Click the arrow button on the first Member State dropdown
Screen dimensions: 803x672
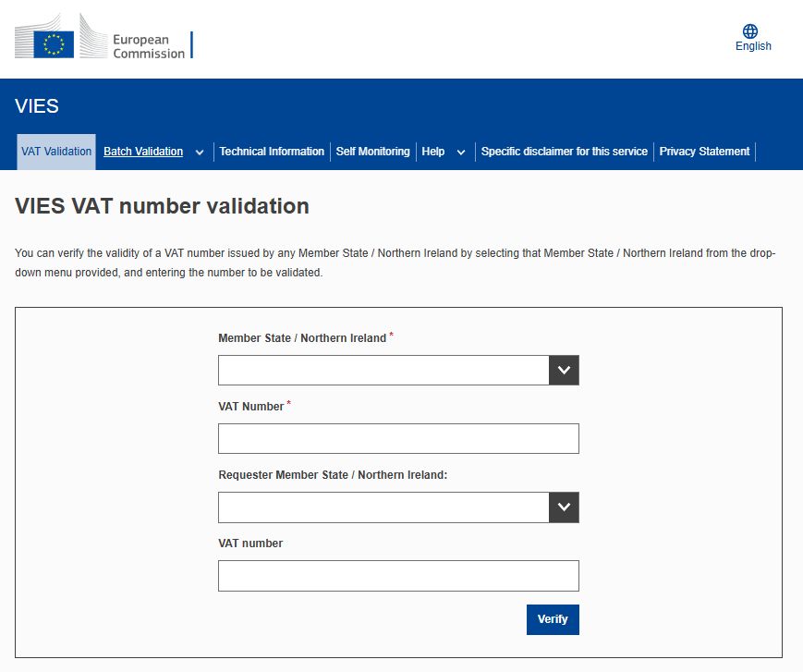[x=564, y=371]
